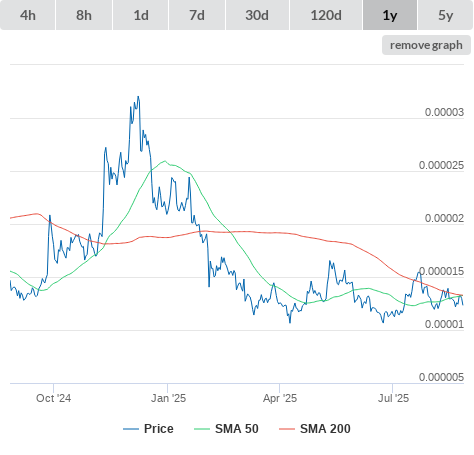This screenshot has width=474, height=455.
Task: Select the active 1y range tab
Action: [390, 15]
